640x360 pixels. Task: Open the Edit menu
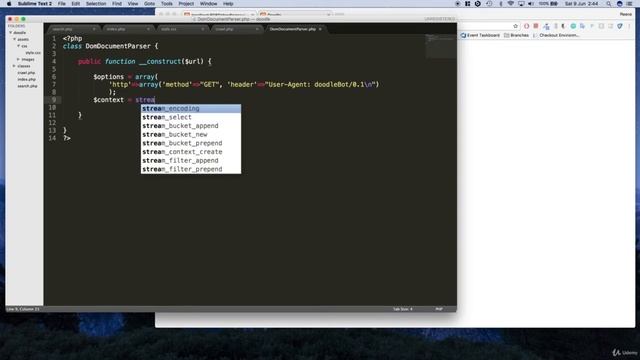[x=76, y=4]
